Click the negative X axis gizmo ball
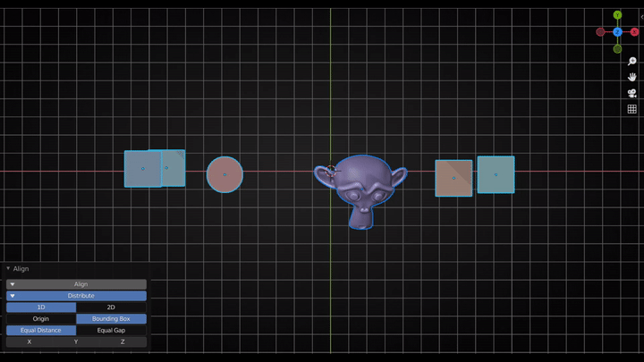Screen dimensions: 644x362 click(x=600, y=32)
